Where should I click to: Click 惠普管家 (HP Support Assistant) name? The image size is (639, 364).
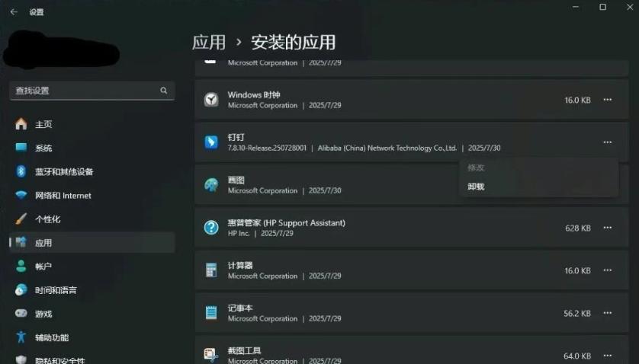[287, 222]
